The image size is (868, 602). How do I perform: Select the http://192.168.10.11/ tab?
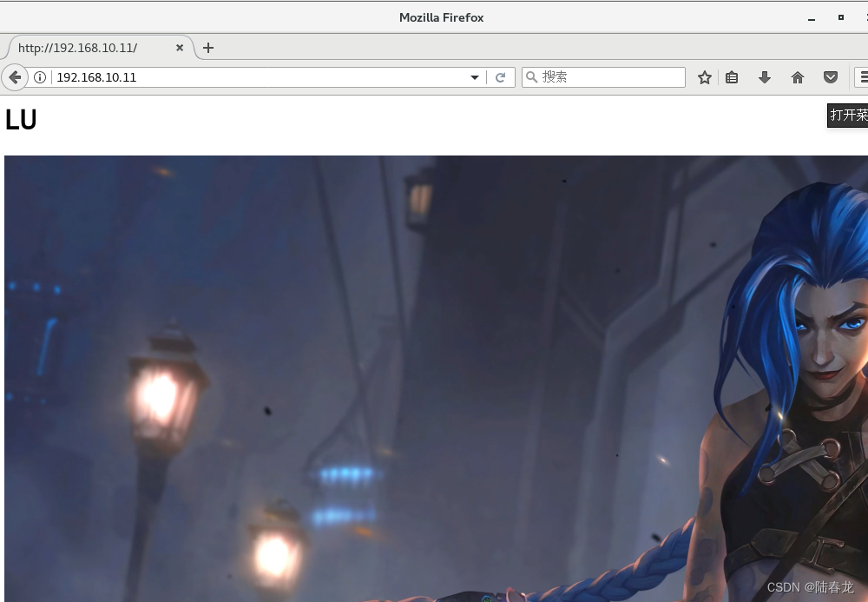coord(99,48)
